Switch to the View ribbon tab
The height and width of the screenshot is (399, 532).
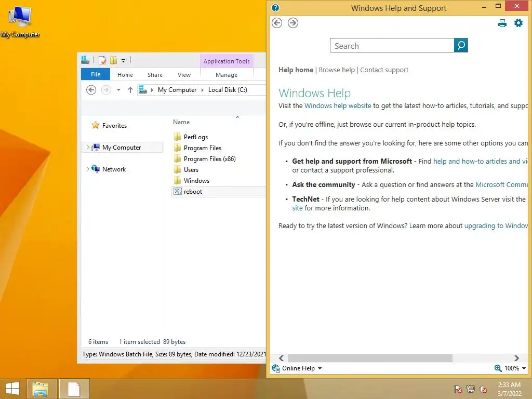184,75
